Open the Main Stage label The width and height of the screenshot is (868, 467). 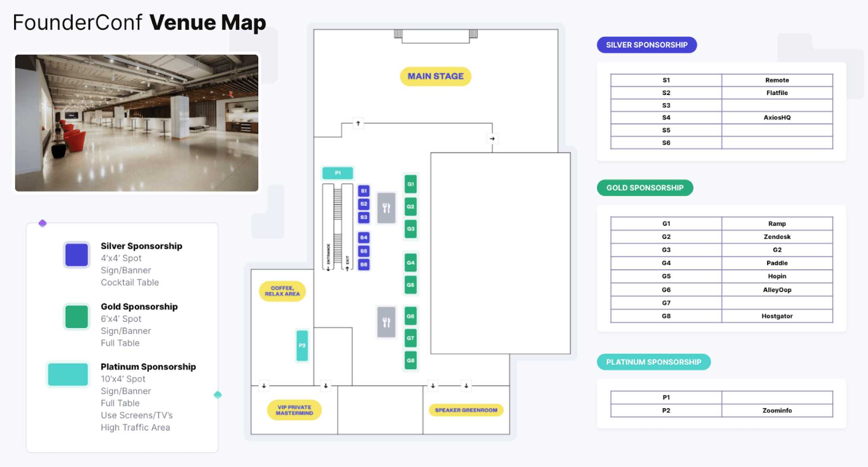[435, 76]
